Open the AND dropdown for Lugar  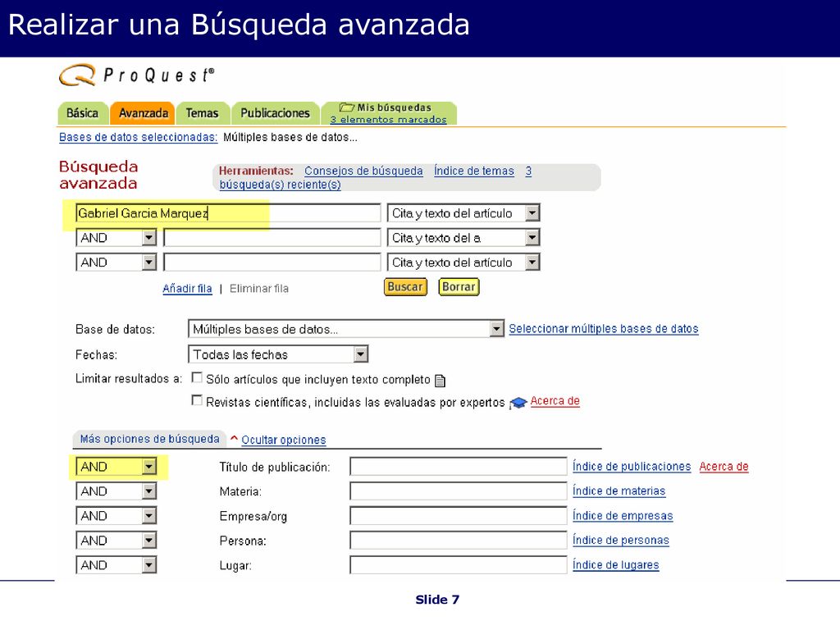[x=116, y=565]
